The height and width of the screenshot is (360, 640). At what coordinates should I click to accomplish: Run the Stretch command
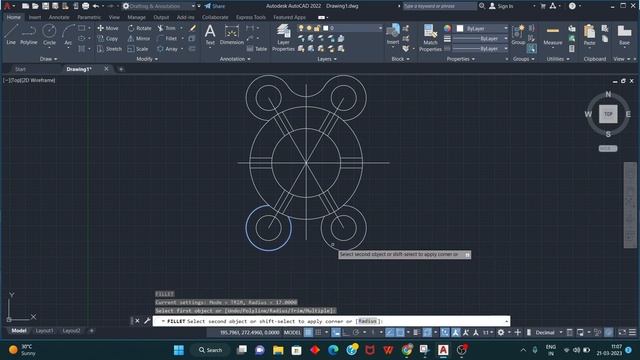coord(109,49)
